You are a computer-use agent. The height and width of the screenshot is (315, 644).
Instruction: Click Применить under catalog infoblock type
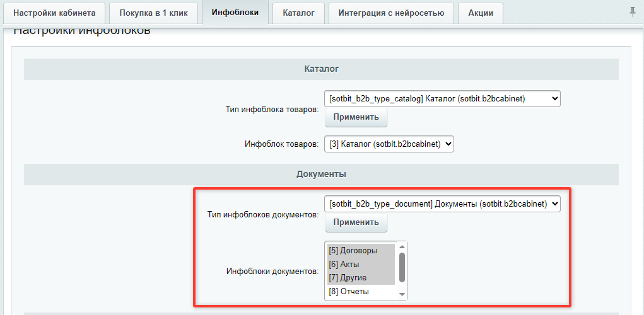356,117
